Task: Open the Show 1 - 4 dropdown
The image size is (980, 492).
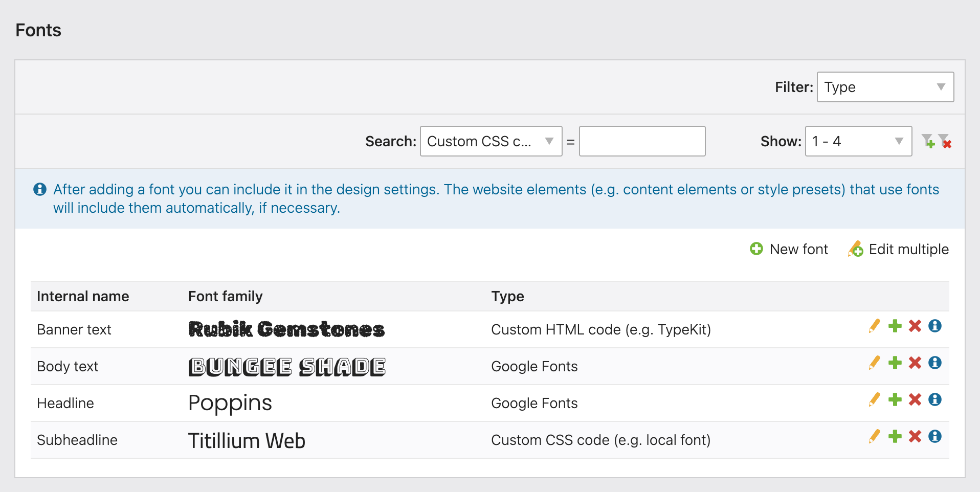Action: click(858, 142)
